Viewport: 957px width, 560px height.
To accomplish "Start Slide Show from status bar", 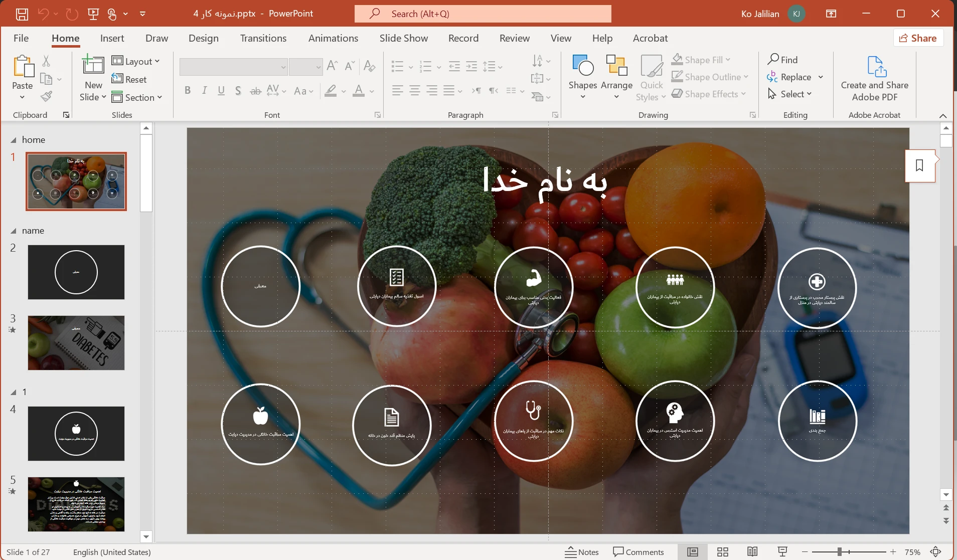I will [x=782, y=552].
